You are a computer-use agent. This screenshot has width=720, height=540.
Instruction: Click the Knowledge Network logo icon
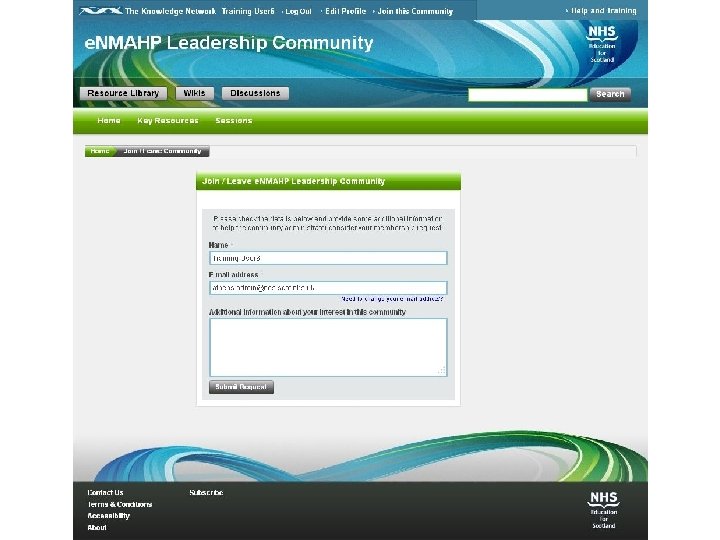(x=101, y=11)
